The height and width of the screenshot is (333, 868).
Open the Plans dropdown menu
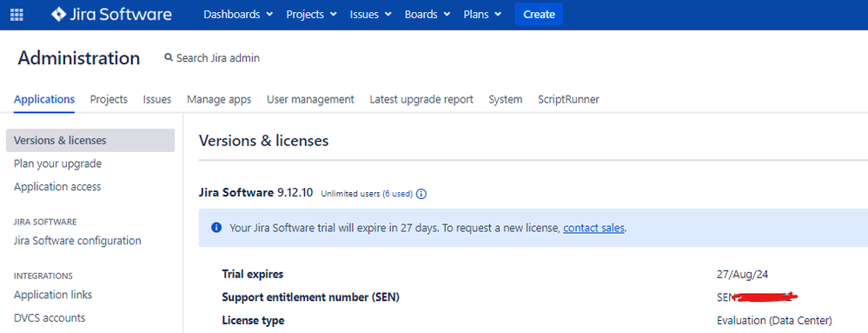pos(482,15)
